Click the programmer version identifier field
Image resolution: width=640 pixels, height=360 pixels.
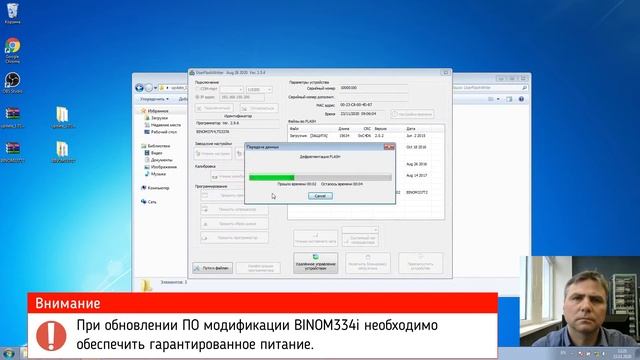pyautogui.click(x=237, y=123)
